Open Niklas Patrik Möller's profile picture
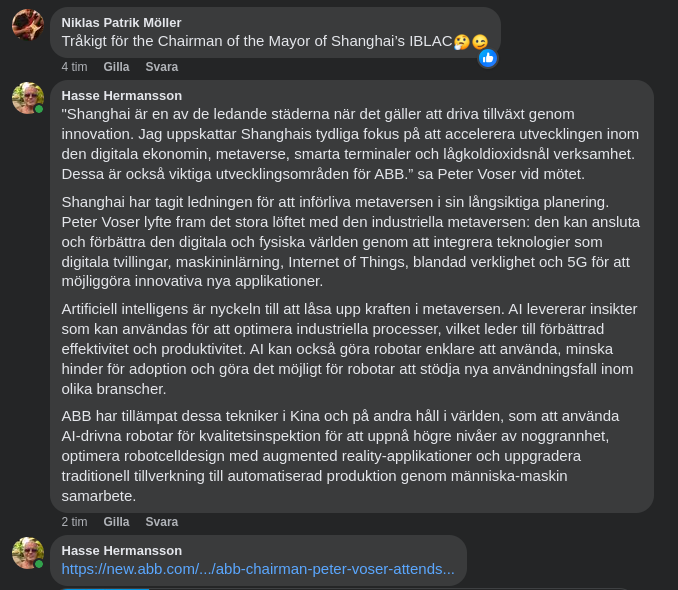 click(x=27, y=24)
